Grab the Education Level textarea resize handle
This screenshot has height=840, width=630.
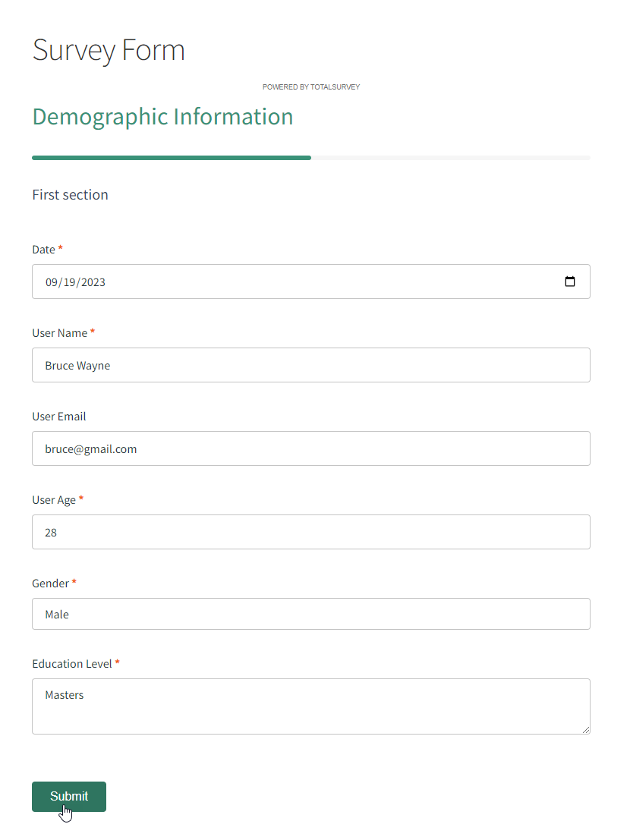585,729
